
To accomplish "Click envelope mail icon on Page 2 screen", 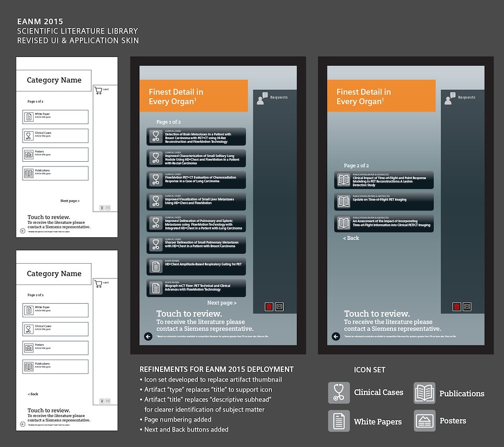I will pyautogui.click(x=467, y=307).
